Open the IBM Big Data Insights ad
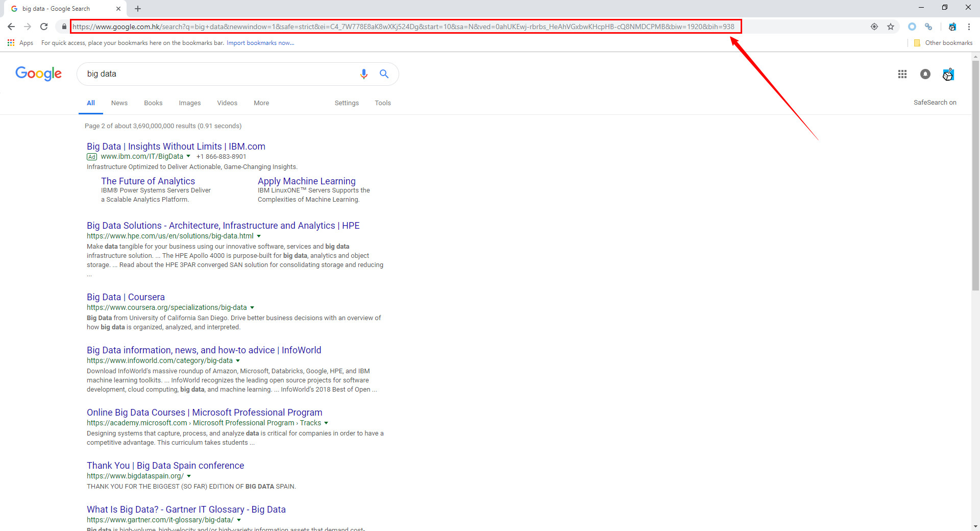 pos(176,147)
